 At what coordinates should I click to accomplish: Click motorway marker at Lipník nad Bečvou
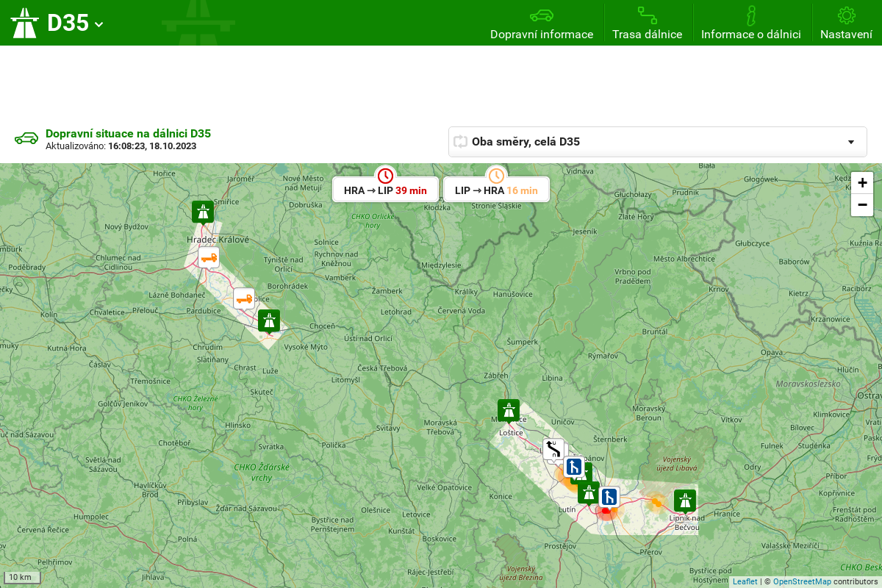pyautogui.click(x=685, y=501)
